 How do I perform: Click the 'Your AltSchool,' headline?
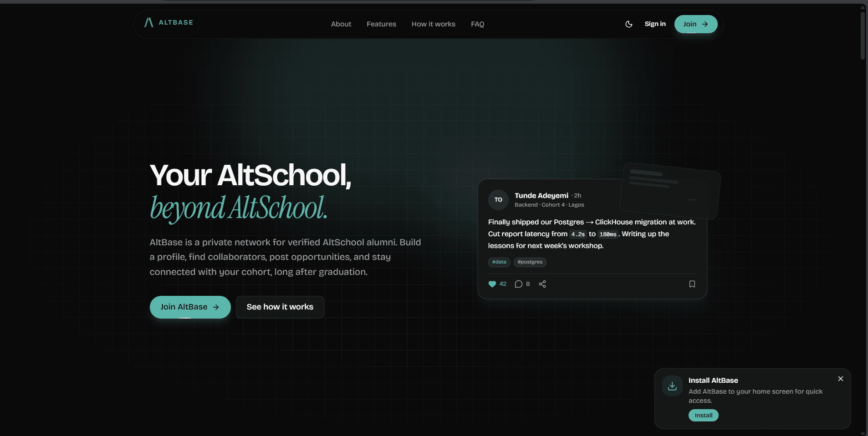point(250,175)
